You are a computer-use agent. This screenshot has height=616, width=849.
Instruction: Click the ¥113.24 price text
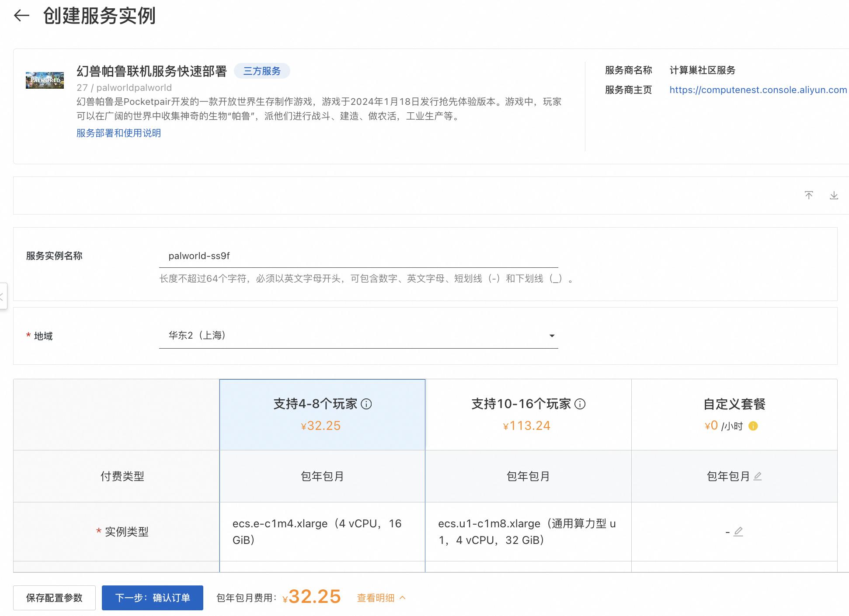527,426
